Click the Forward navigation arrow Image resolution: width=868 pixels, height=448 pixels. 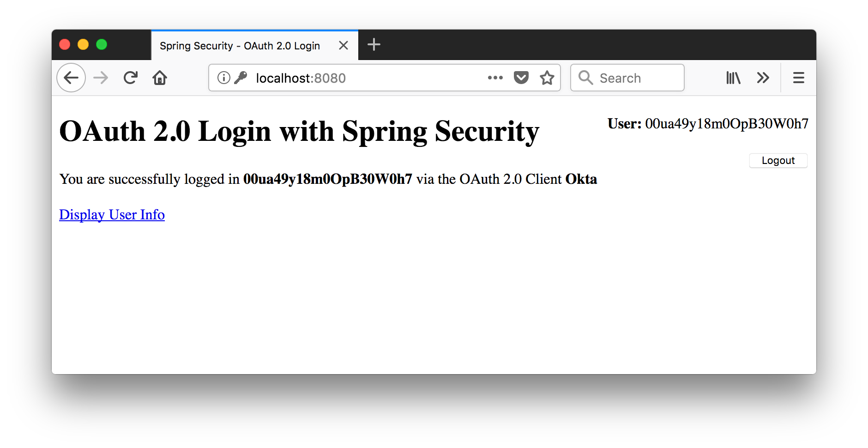click(x=101, y=78)
